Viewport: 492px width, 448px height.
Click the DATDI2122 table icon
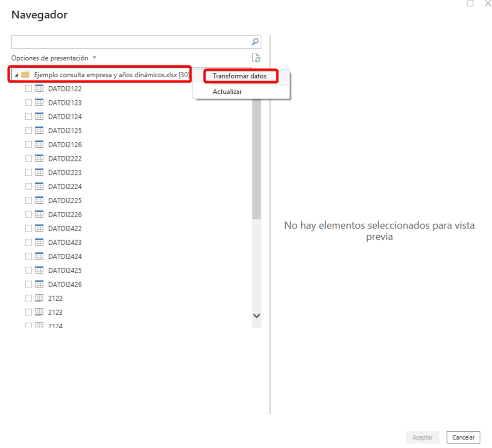pyautogui.click(x=39, y=88)
